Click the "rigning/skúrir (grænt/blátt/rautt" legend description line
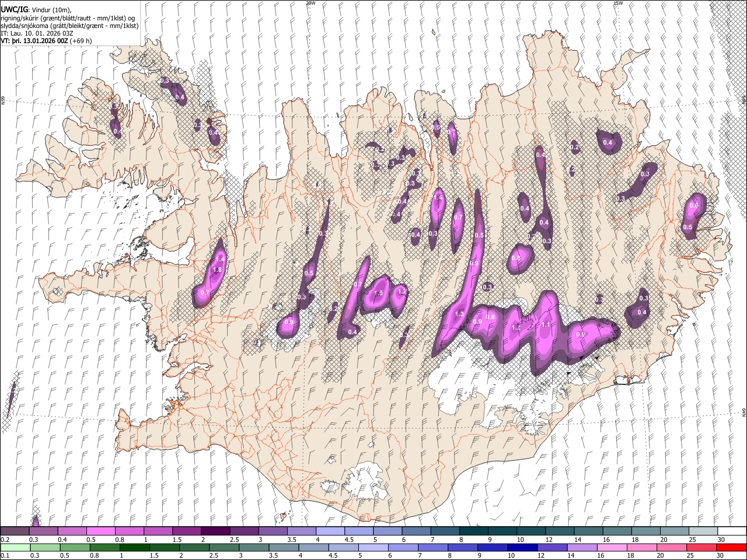Screen dimensions: 747x560 [67, 17]
